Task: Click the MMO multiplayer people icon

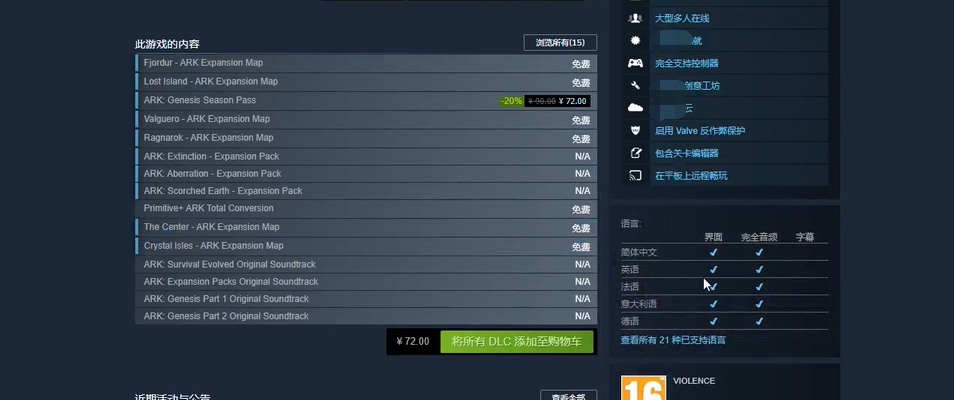Action: click(x=635, y=18)
